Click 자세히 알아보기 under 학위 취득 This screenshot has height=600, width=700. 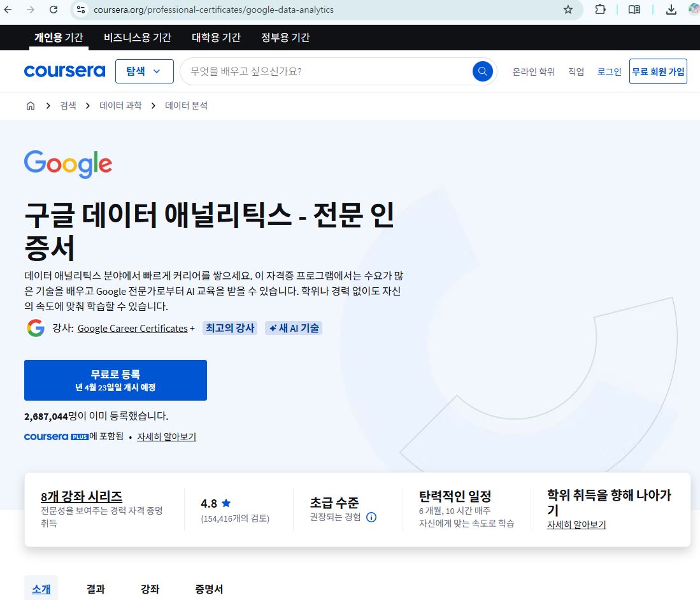[577, 525]
